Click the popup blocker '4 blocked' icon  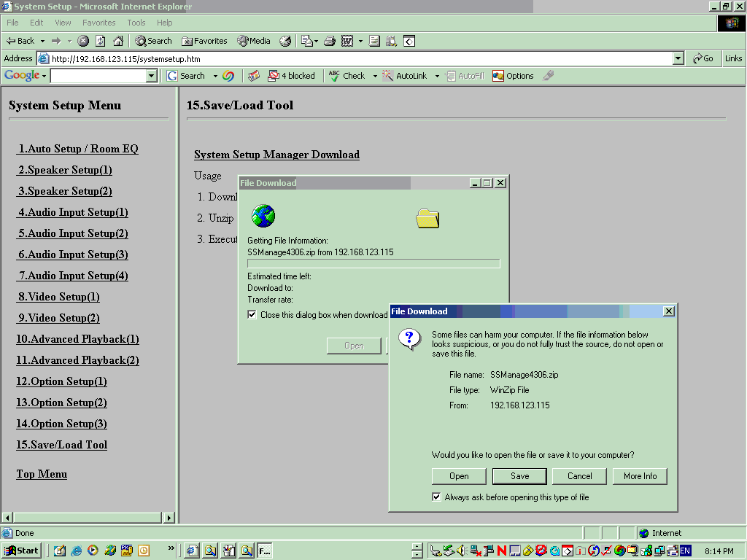(291, 76)
